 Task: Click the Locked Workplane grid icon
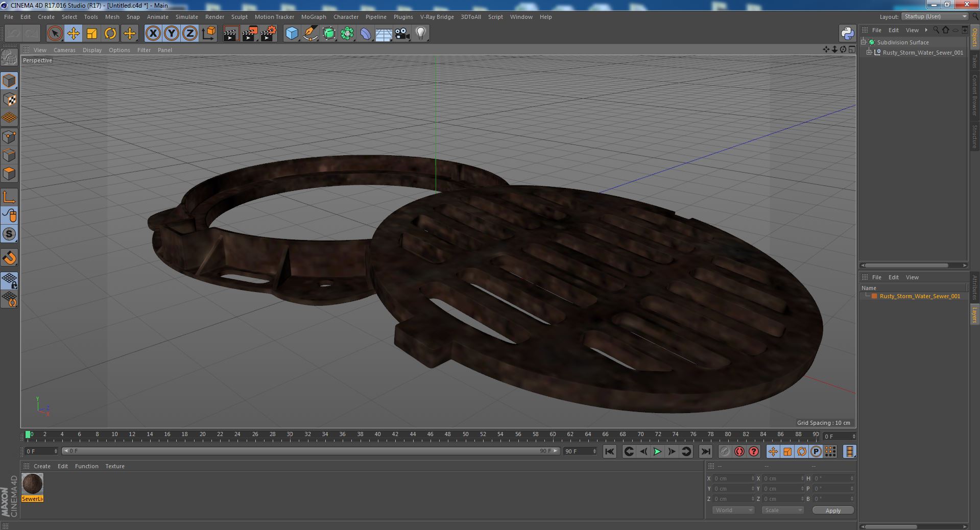coord(9,280)
